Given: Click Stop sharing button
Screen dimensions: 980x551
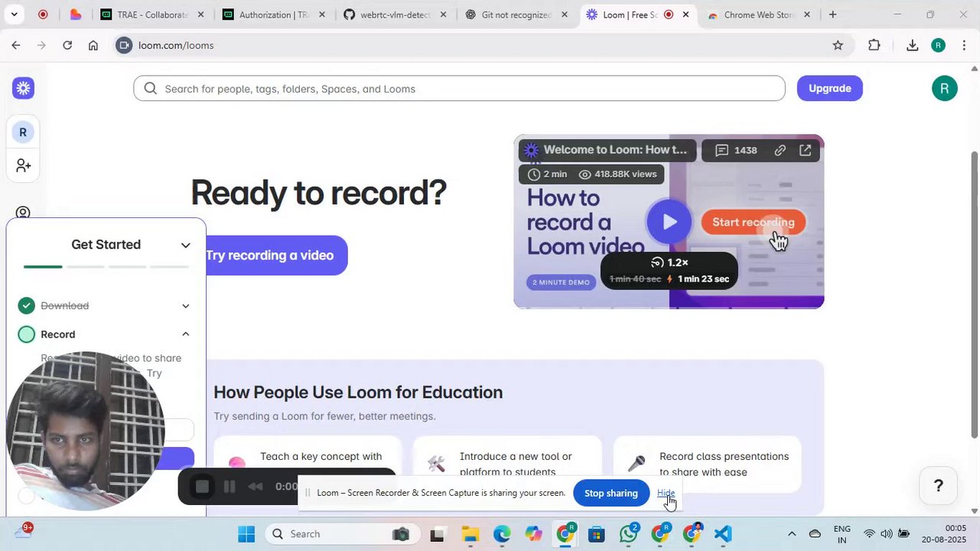Looking at the screenshot, I should point(611,494).
